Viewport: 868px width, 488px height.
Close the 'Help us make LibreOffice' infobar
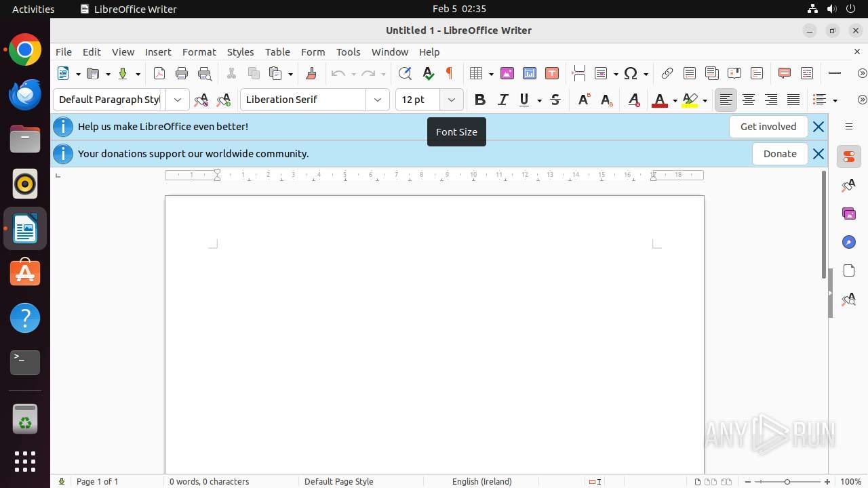(x=818, y=127)
